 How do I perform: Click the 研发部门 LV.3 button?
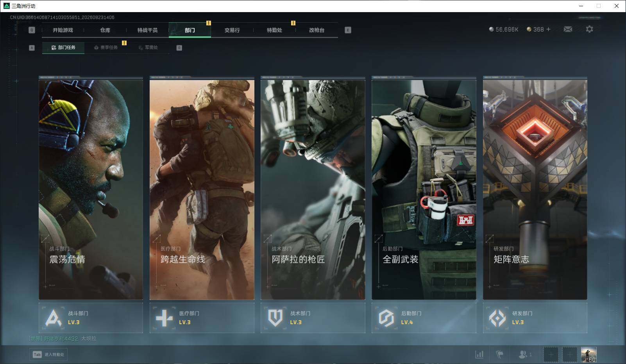[x=535, y=318]
